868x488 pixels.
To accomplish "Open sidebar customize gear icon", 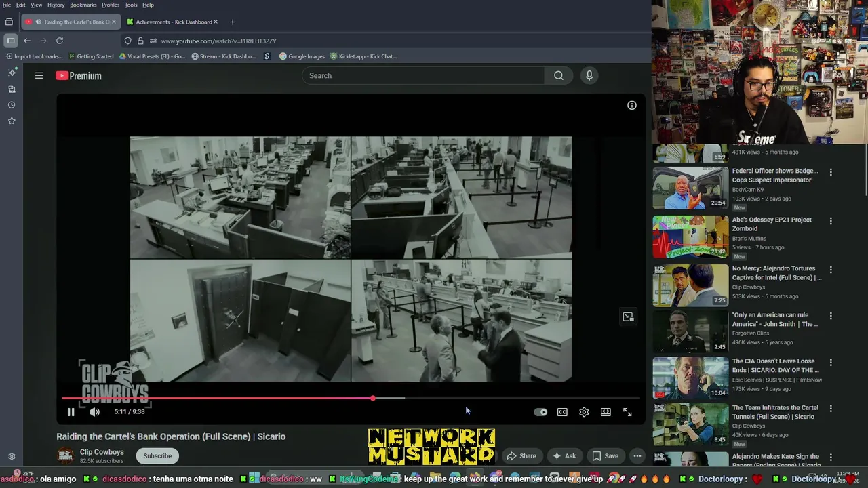I will pyautogui.click(x=12, y=457).
